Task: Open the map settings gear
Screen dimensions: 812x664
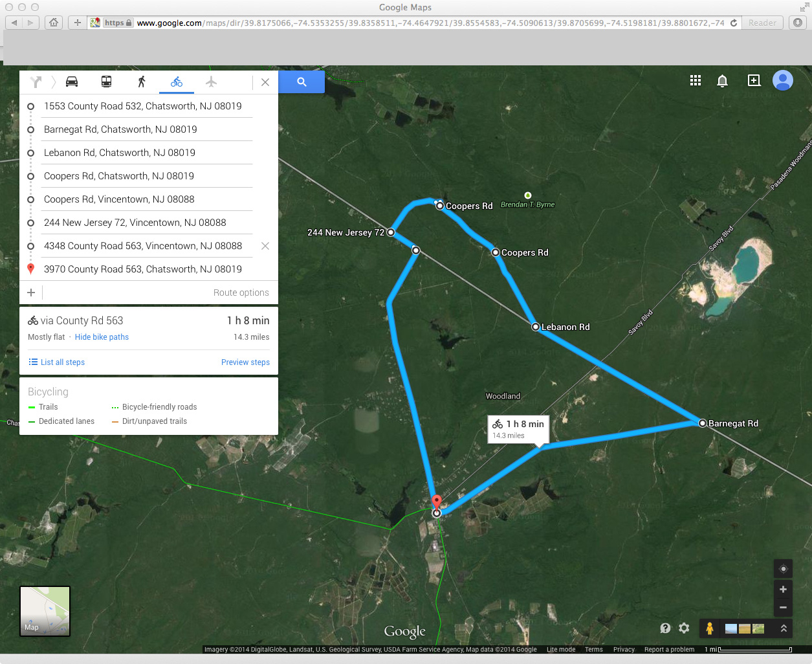Action: (x=684, y=628)
